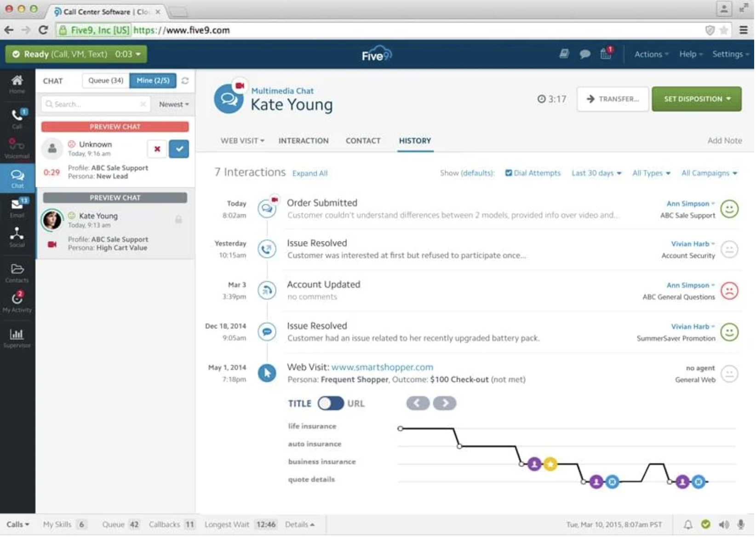756x539 pixels.
Task: Open the www.smartshopper.com link
Action: click(382, 367)
